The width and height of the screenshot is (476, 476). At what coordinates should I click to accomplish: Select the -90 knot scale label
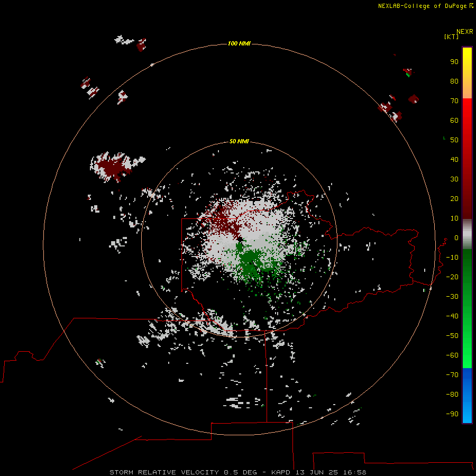tap(452, 414)
